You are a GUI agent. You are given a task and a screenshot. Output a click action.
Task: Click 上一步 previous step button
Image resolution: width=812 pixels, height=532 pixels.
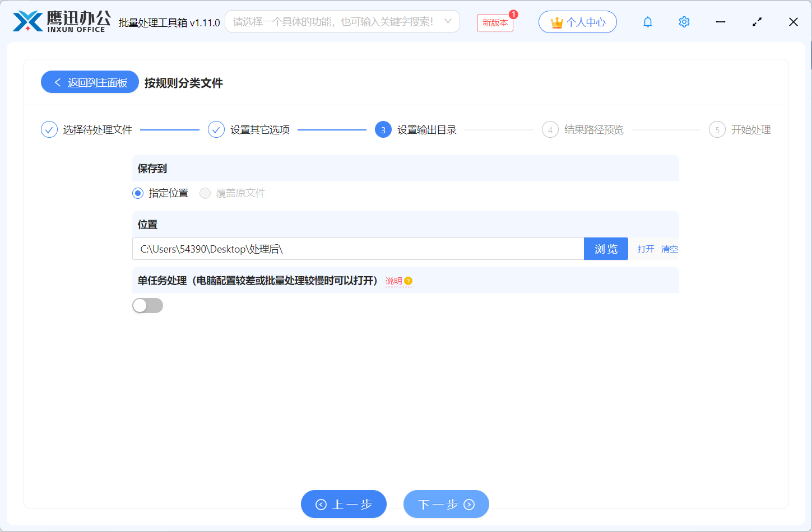coord(344,504)
